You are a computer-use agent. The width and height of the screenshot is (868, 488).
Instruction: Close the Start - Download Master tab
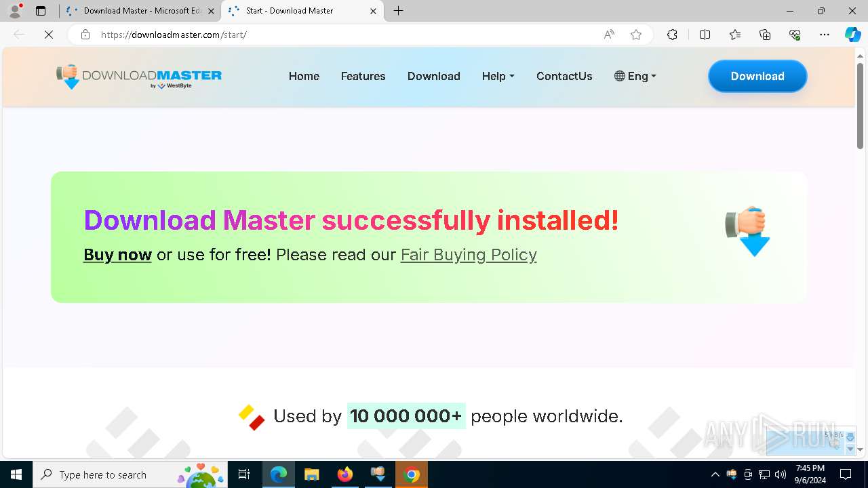(x=373, y=11)
